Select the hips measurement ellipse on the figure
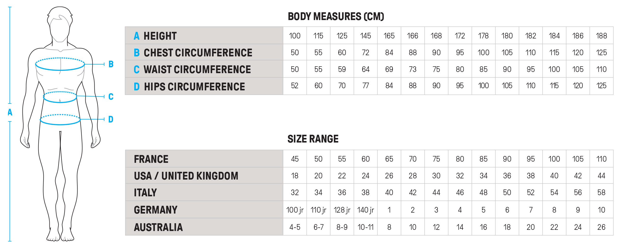The width and height of the screenshot is (644, 248). click(x=60, y=120)
